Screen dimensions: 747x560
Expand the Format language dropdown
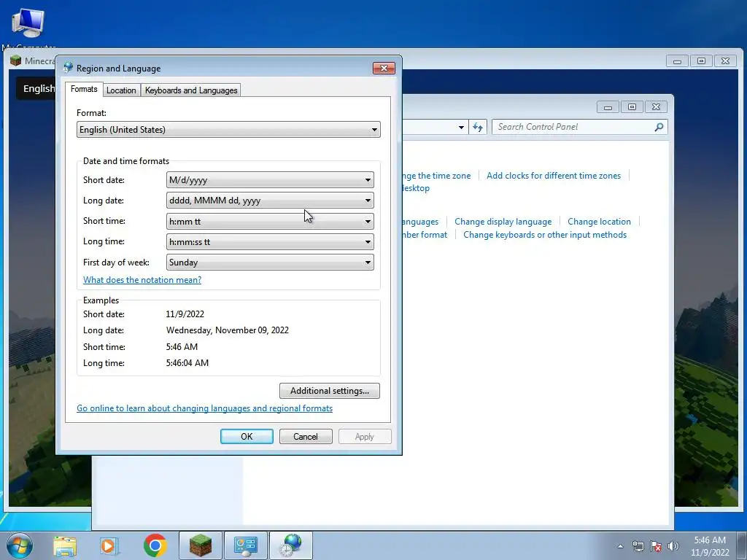pyautogui.click(x=228, y=130)
